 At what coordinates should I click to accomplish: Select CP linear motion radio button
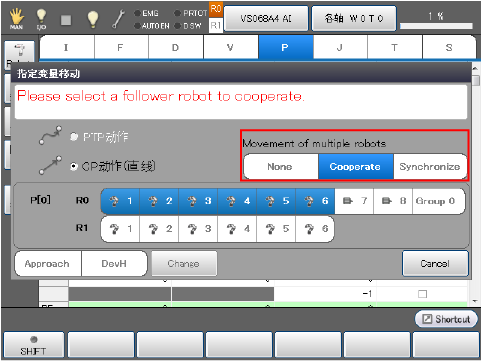coord(74,166)
